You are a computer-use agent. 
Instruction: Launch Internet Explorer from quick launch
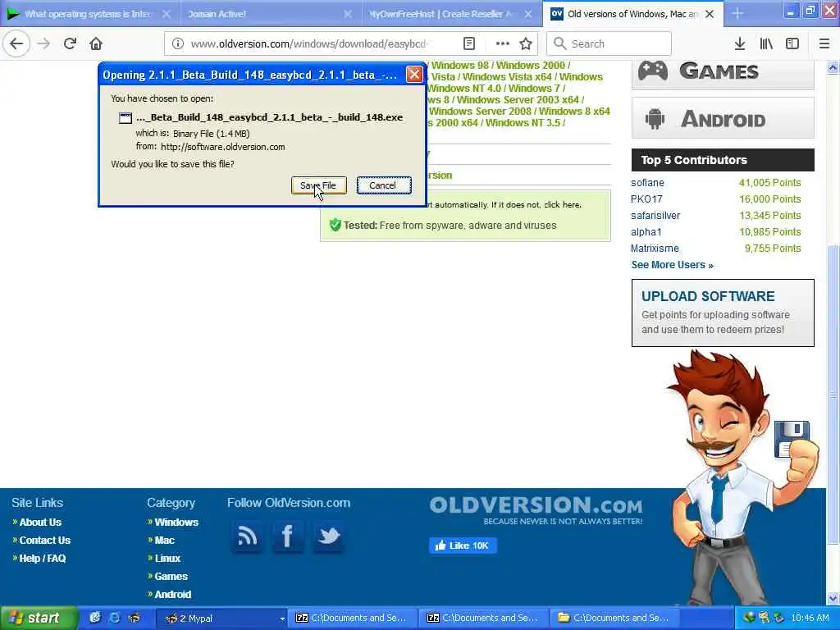point(114,618)
